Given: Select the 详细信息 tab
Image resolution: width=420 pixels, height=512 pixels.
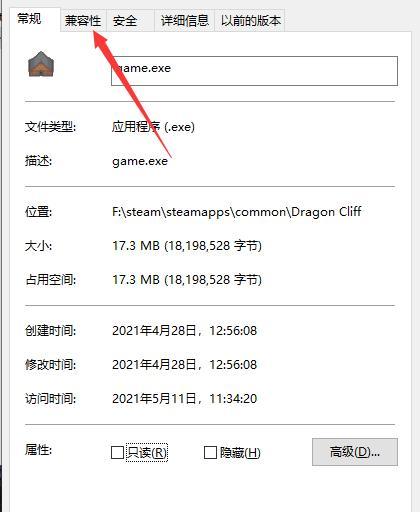Looking at the screenshot, I should click(x=184, y=21).
